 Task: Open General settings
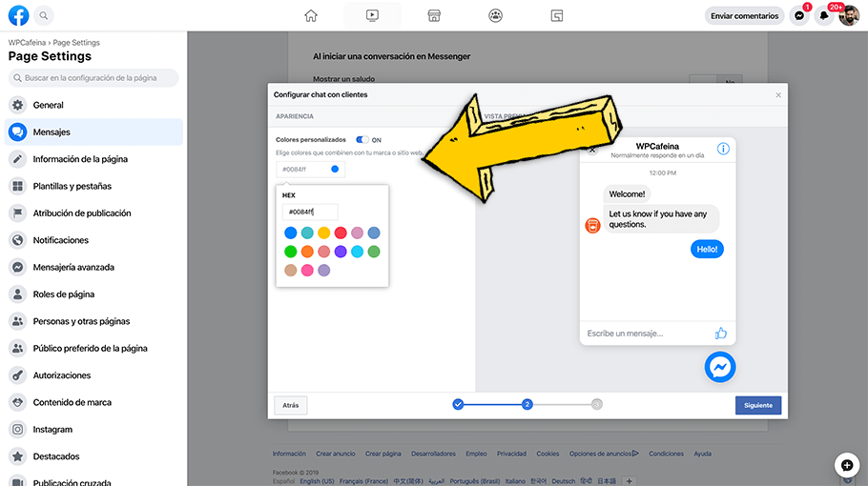point(93,105)
